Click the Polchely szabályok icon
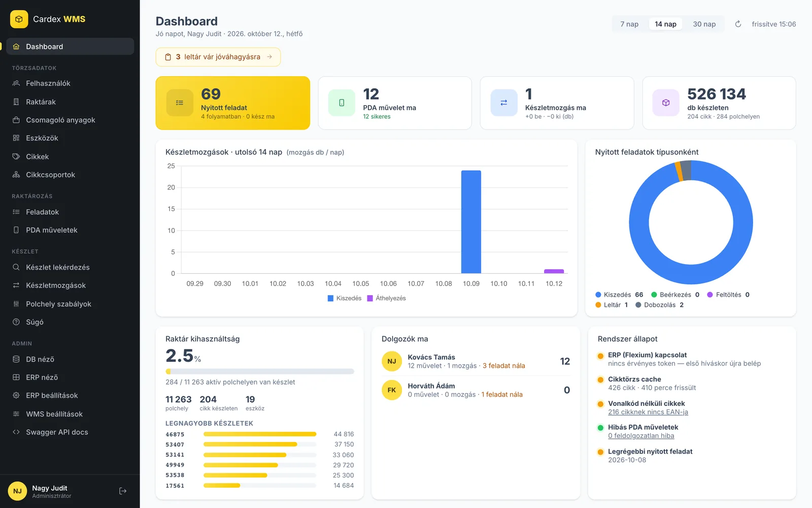The height and width of the screenshot is (508, 812). point(16,304)
